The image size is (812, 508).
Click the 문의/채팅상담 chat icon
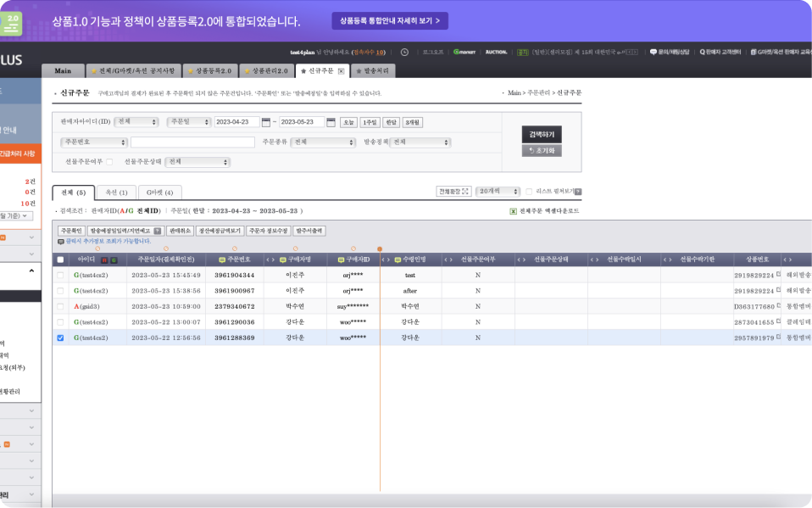coord(653,52)
